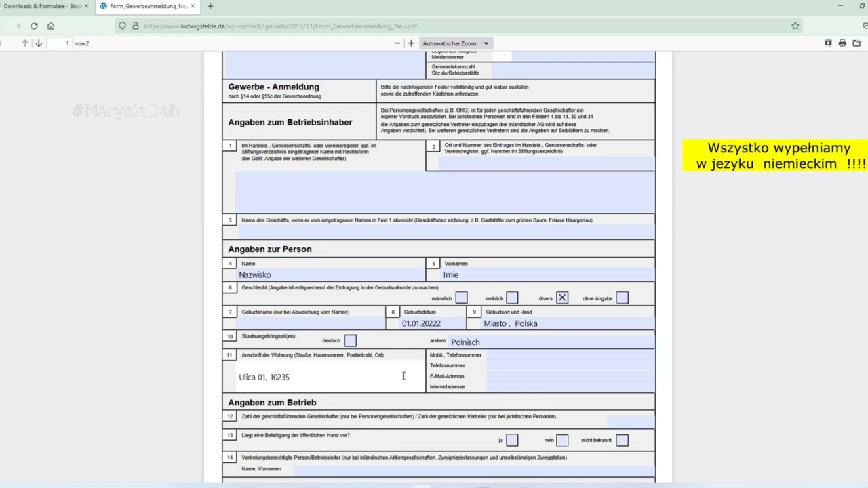Click the Vornamen field containing Imie

pos(547,274)
